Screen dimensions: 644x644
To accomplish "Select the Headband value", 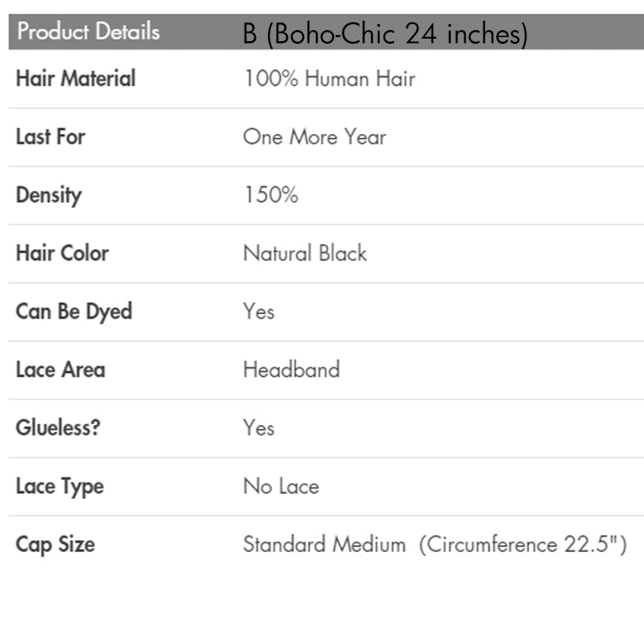I will pos(292,369).
